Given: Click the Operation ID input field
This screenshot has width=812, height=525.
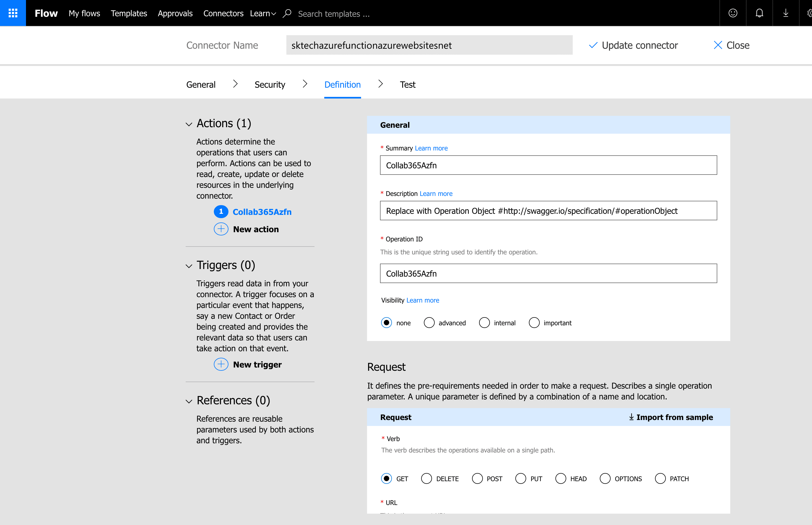Looking at the screenshot, I should coord(548,273).
